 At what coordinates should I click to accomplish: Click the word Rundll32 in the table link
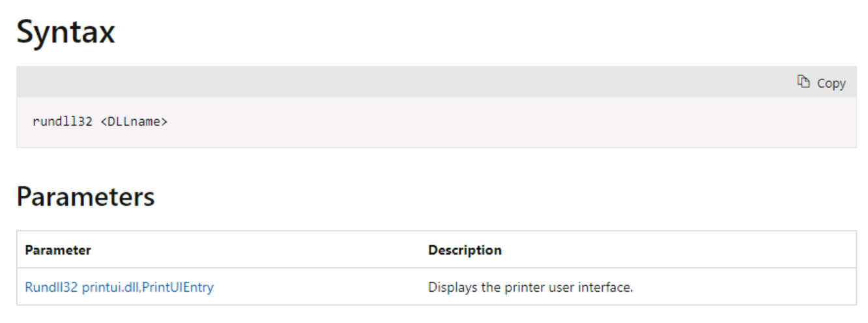51,287
